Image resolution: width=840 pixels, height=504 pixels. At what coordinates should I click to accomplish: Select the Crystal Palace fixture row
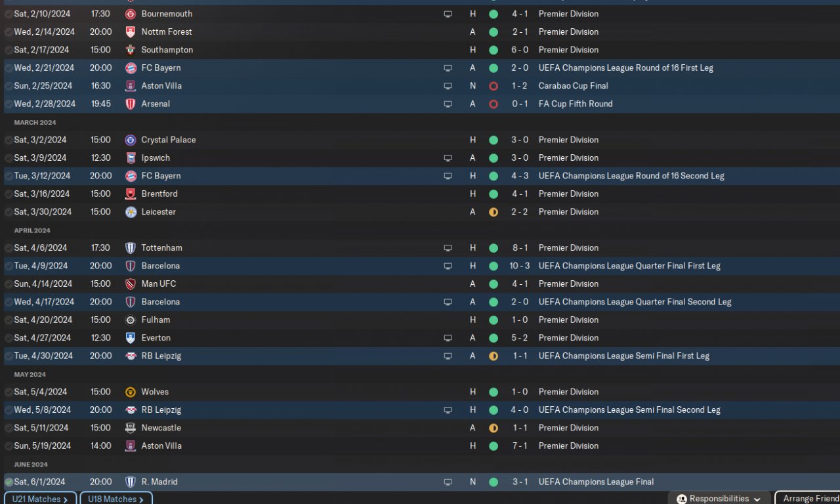(x=295, y=140)
